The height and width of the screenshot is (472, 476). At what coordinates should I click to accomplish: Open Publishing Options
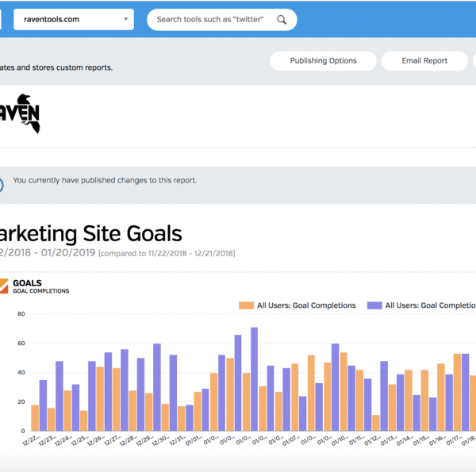[x=323, y=61]
